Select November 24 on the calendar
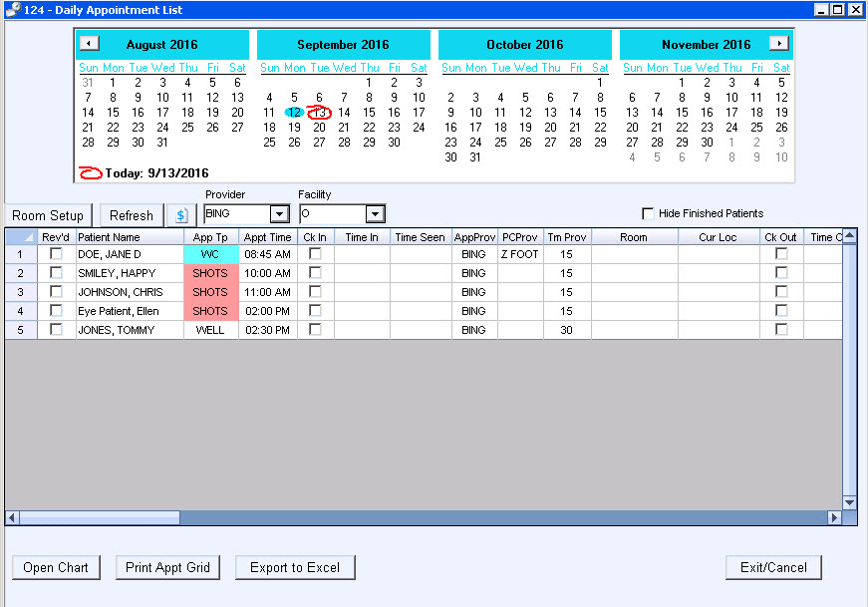 [731, 128]
